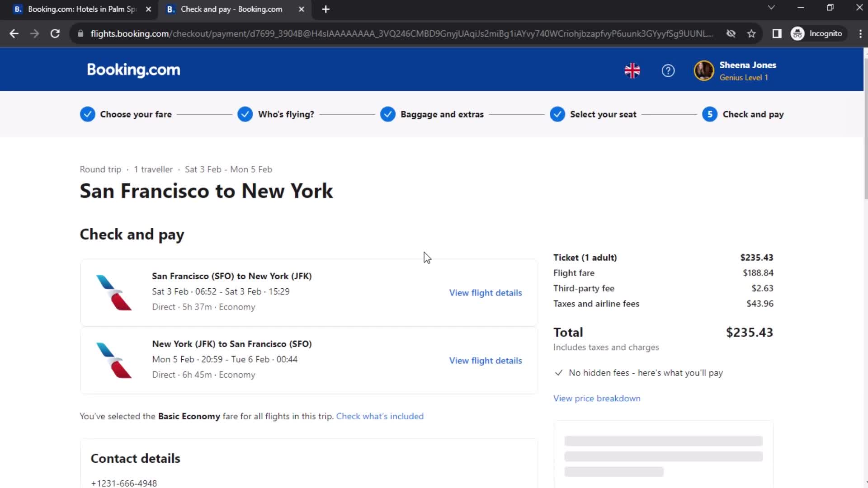The width and height of the screenshot is (868, 488).
Task: Click the browser back arrow
Action: coord(14,33)
